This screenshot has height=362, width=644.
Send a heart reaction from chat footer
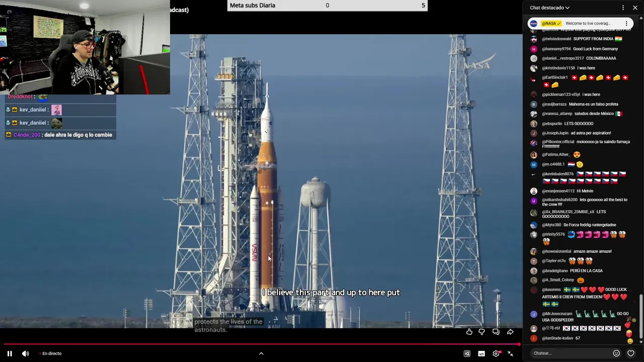tap(631, 353)
